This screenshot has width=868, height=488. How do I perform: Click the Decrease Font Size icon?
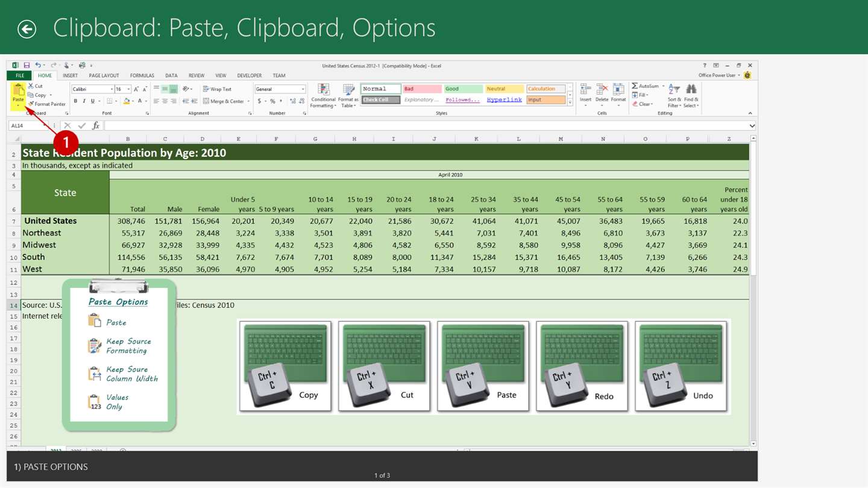pyautogui.click(x=145, y=89)
